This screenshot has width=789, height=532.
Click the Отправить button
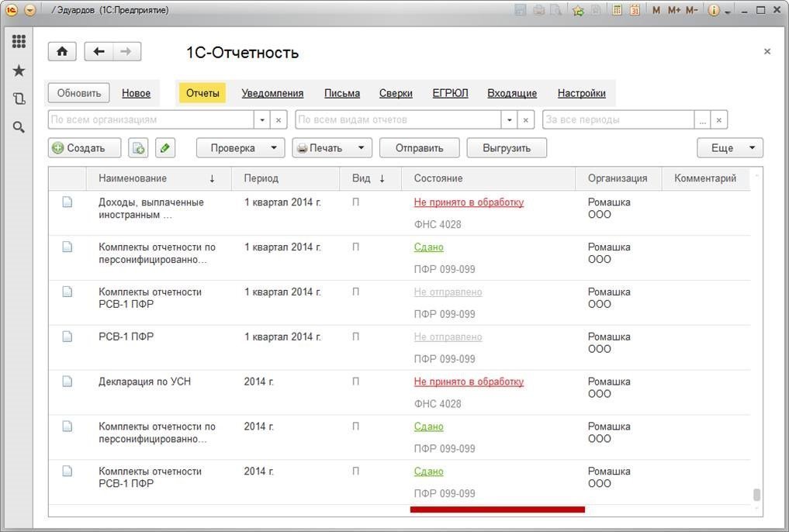419,148
